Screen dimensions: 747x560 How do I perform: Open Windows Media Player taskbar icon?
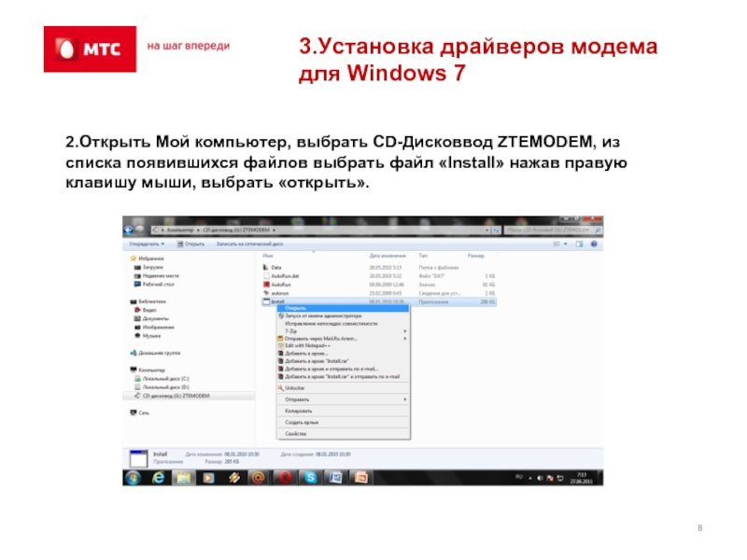(208, 478)
